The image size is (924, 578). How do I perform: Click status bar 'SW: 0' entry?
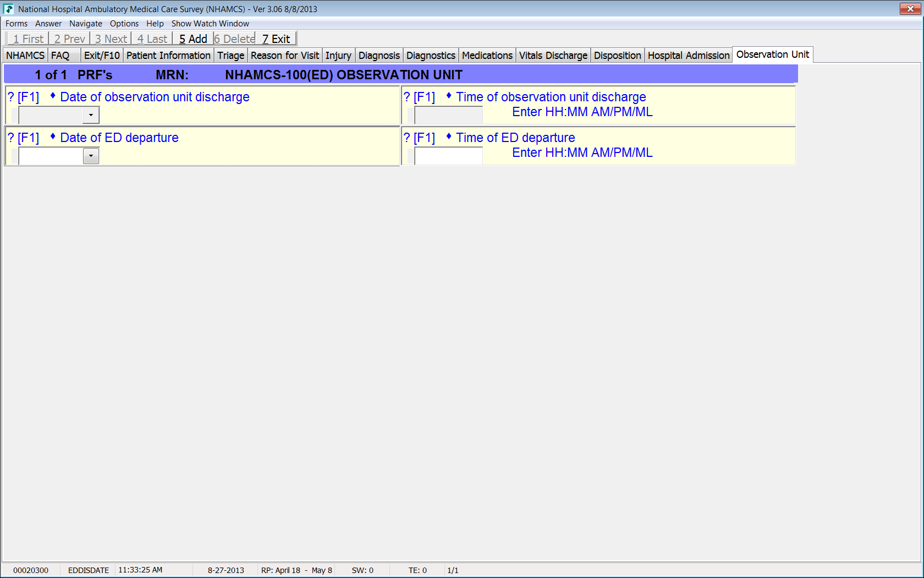362,570
